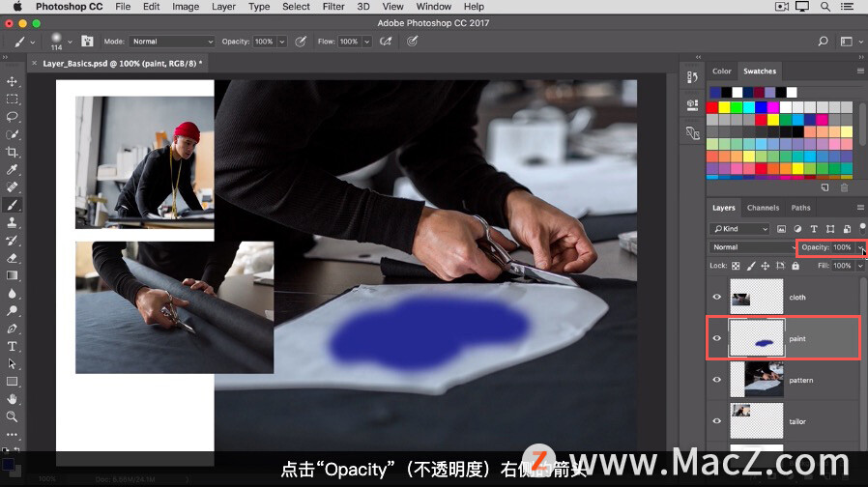Switch to the Channels tab
The height and width of the screenshot is (487, 868).
tap(763, 208)
